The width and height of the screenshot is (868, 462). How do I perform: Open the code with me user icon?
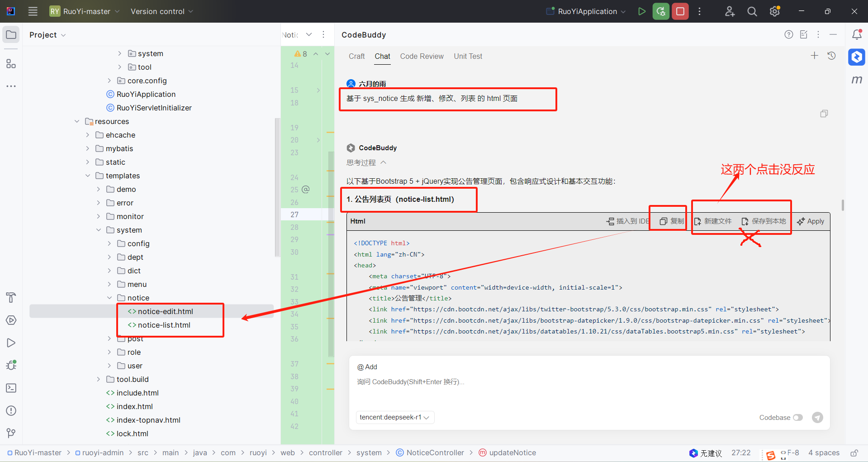coord(730,11)
